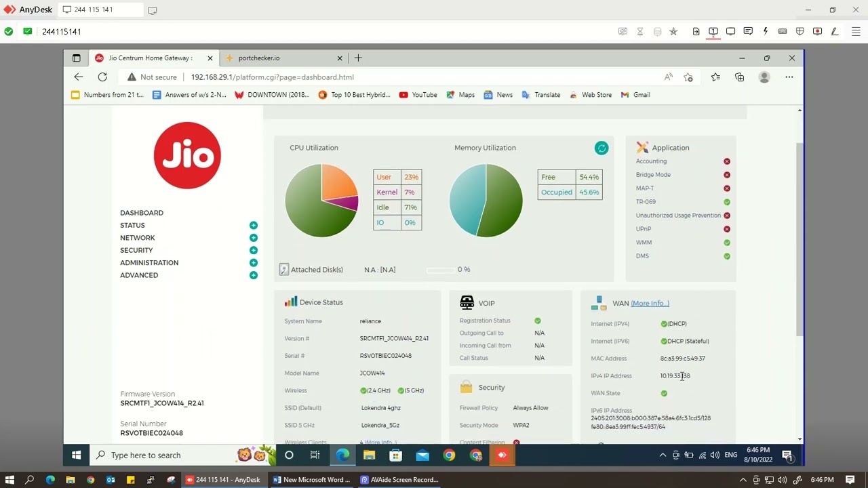The image size is (868, 488).
Task: Click the Memory Utilization pie chart
Action: (x=486, y=201)
